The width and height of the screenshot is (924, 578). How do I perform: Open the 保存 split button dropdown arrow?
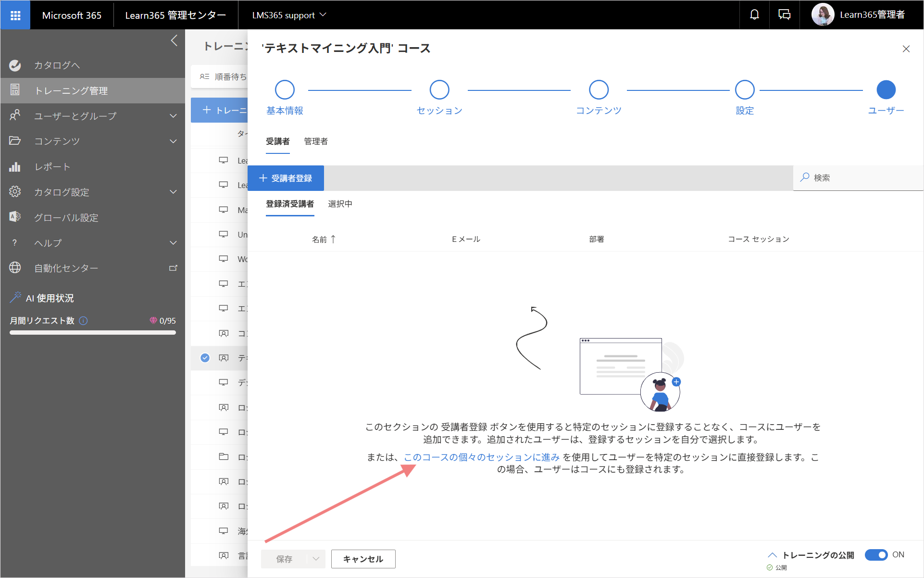316,559
